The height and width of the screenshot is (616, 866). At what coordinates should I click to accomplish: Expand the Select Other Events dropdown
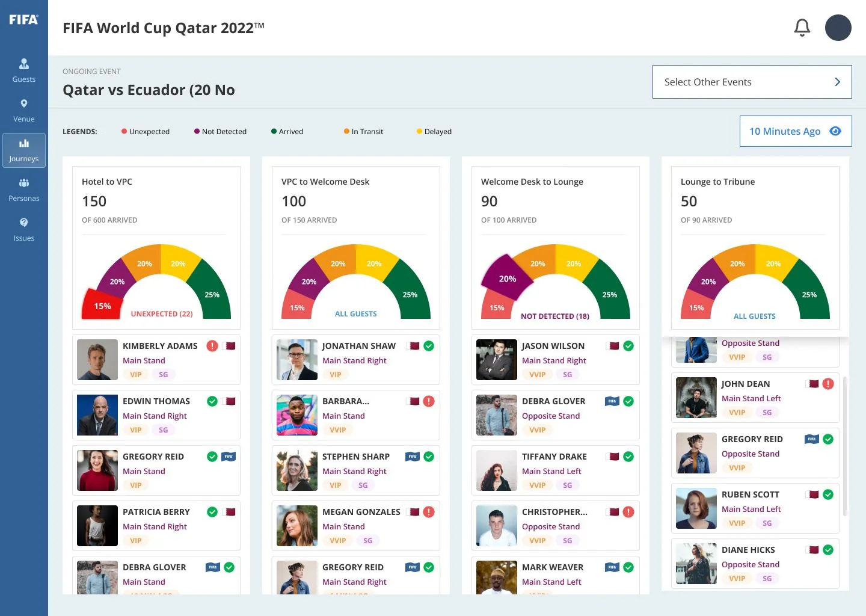coord(752,82)
